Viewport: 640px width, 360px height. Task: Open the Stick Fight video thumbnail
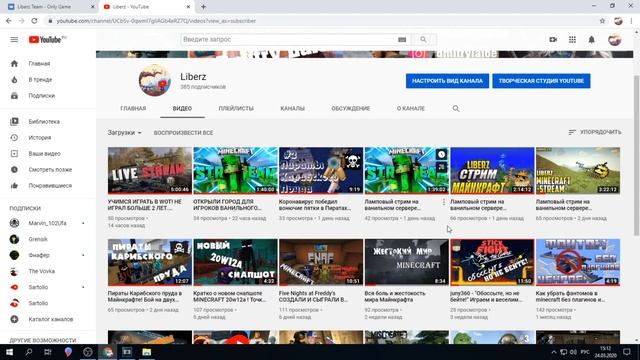[492, 262]
